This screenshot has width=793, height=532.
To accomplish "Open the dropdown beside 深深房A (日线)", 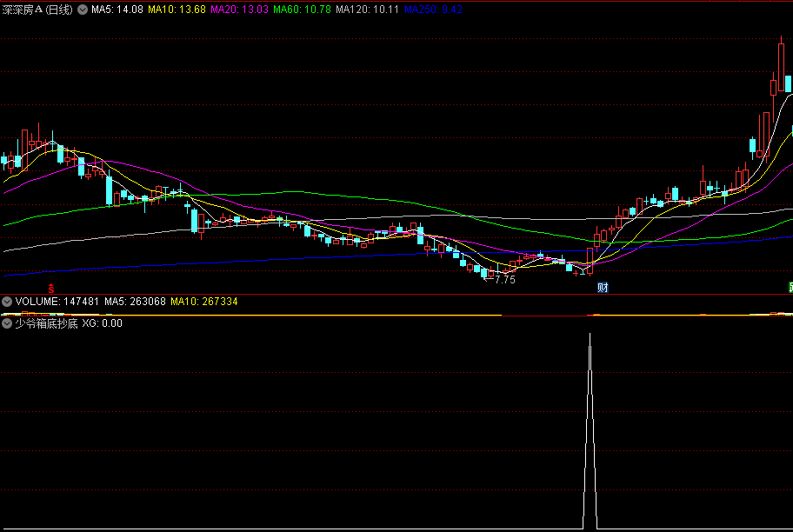I will (83, 10).
